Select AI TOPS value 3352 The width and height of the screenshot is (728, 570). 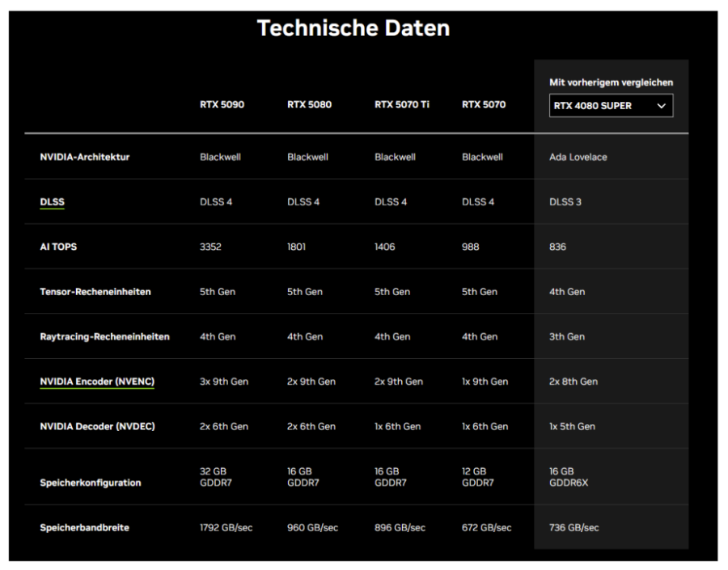click(210, 247)
